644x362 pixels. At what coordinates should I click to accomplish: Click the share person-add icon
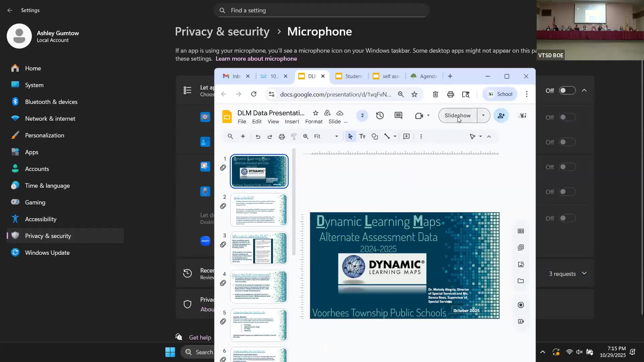(x=501, y=116)
